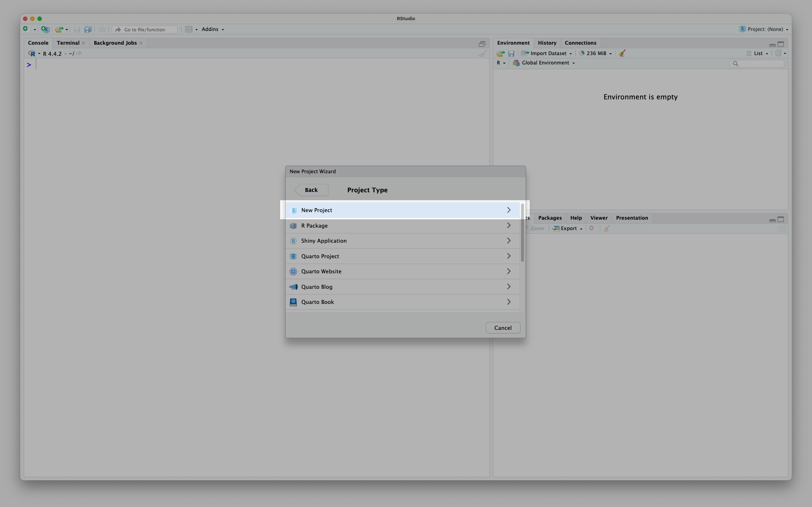812x507 pixels.
Task: Click the view current directory arrow in Console
Action: click(79, 53)
